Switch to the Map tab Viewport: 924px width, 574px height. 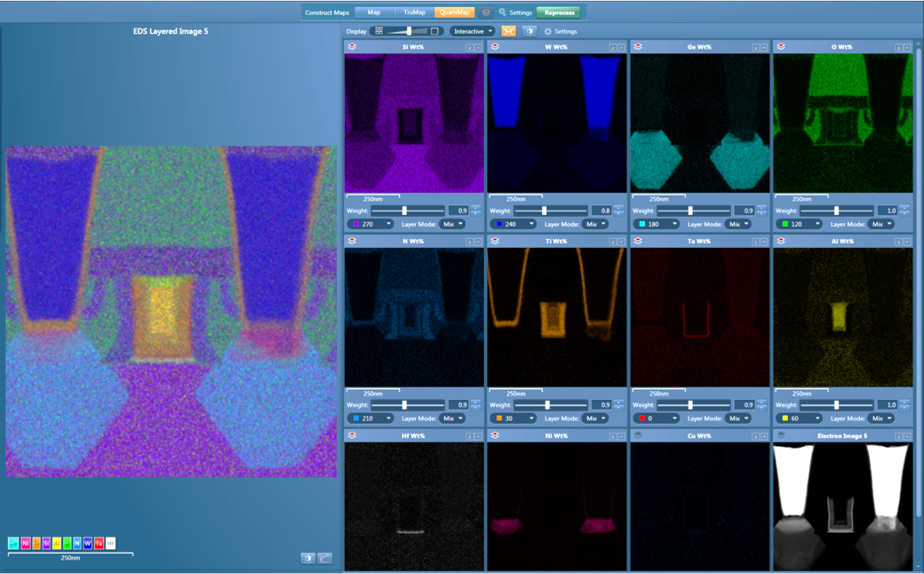click(374, 12)
